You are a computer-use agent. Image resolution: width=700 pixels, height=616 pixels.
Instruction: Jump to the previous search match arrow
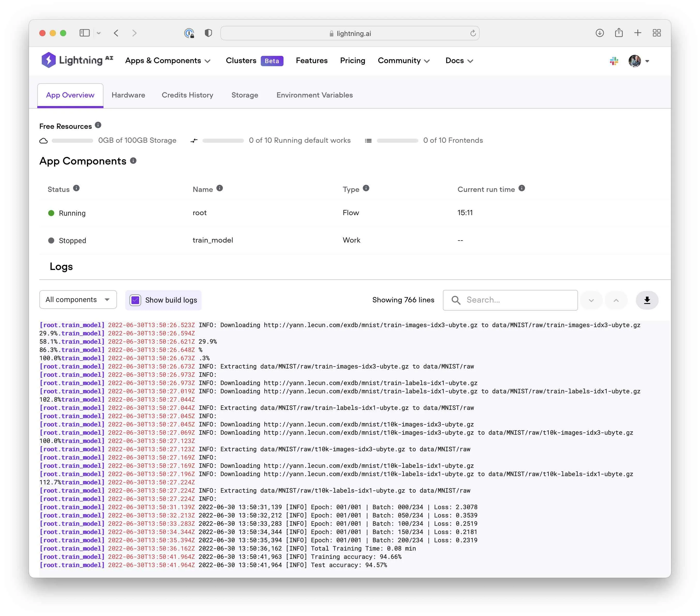click(616, 300)
